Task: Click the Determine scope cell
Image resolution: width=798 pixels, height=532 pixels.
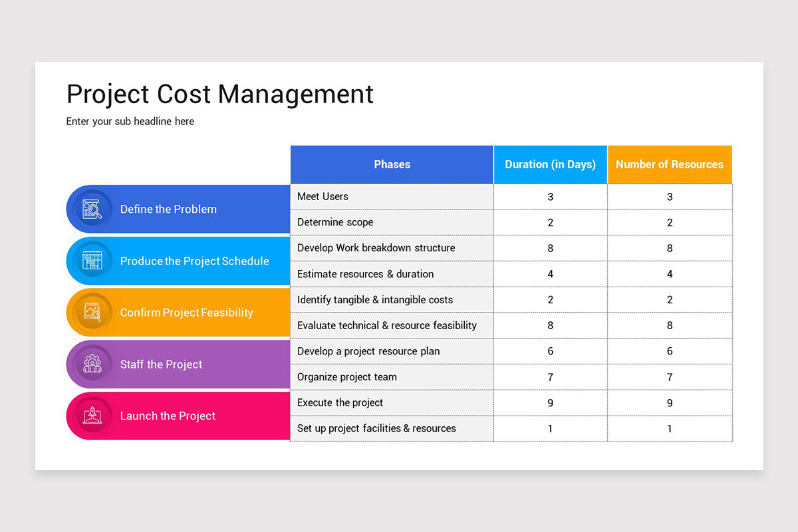Action: [x=392, y=222]
